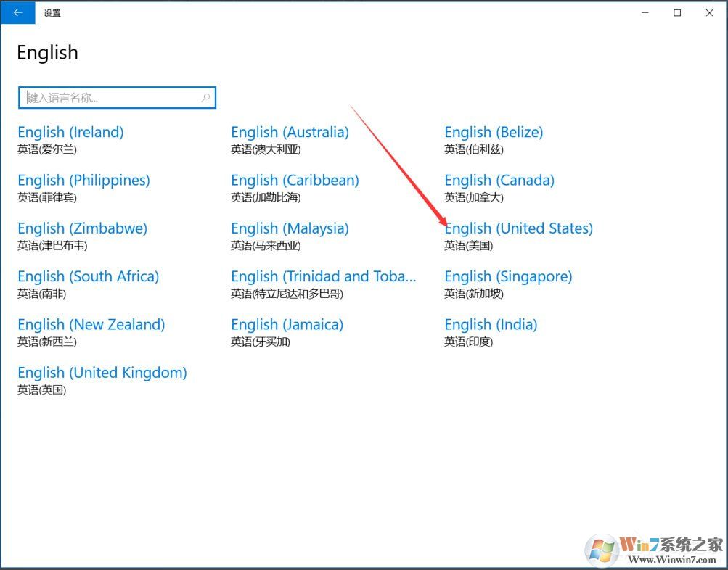Open English (South Africa) option
Image resolution: width=728 pixels, height=570 pixels.
click(89, 276)
